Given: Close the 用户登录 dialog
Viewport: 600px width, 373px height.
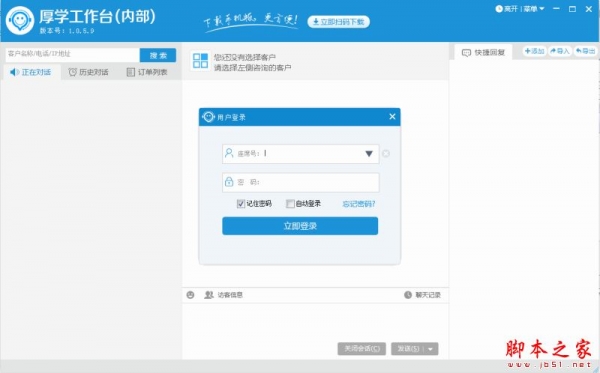Looking at the screenshot, I should tap(392, 117).
